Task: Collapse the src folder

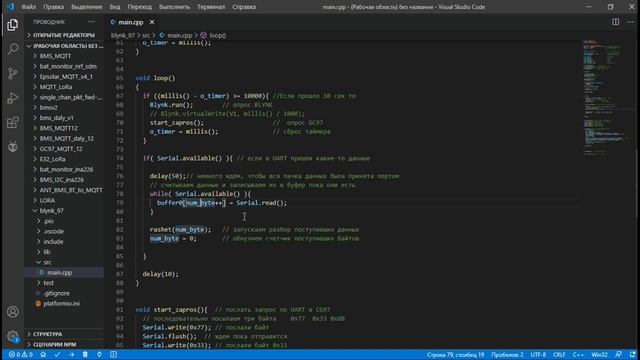Action: tap(47, 262)
